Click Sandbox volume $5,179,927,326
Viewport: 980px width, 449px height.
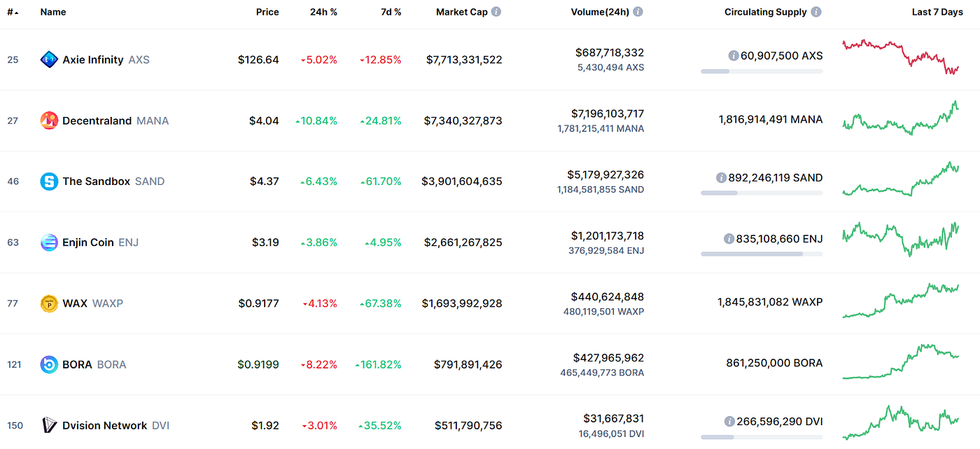click(x=605, y=174)
